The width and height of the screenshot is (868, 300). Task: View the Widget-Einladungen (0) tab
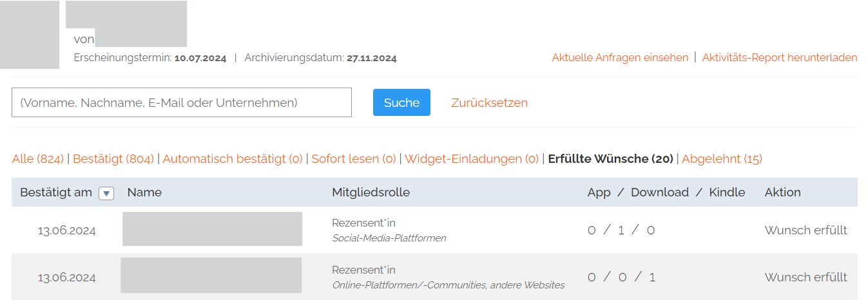(471, 158)
